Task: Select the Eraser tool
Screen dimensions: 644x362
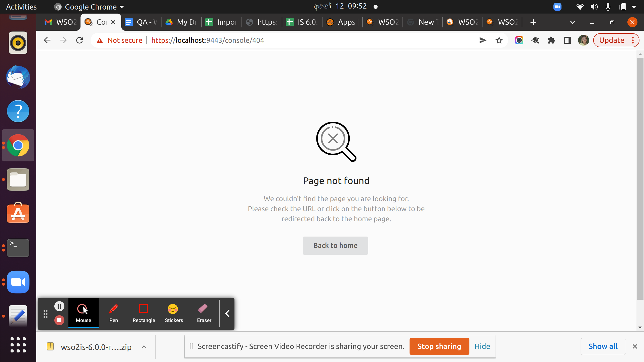Action: click(x=204, y=313)
